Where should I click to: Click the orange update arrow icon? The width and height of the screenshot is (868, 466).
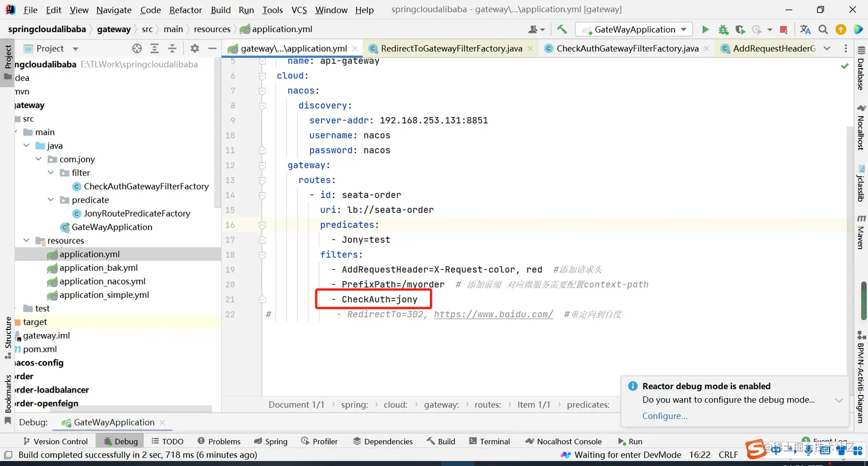tap(840, 29)
